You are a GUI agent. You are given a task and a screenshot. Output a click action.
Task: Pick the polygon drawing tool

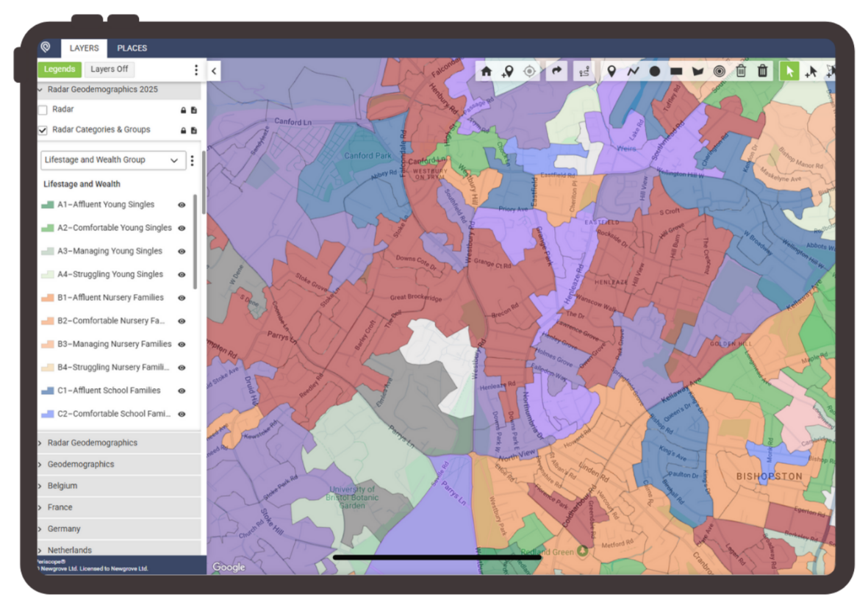698,71
